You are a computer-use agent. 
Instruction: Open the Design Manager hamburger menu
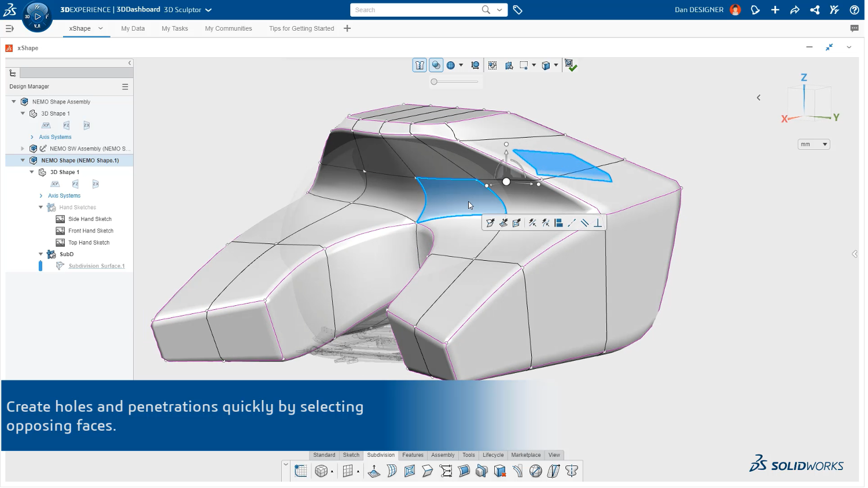[x=125, y=87]
